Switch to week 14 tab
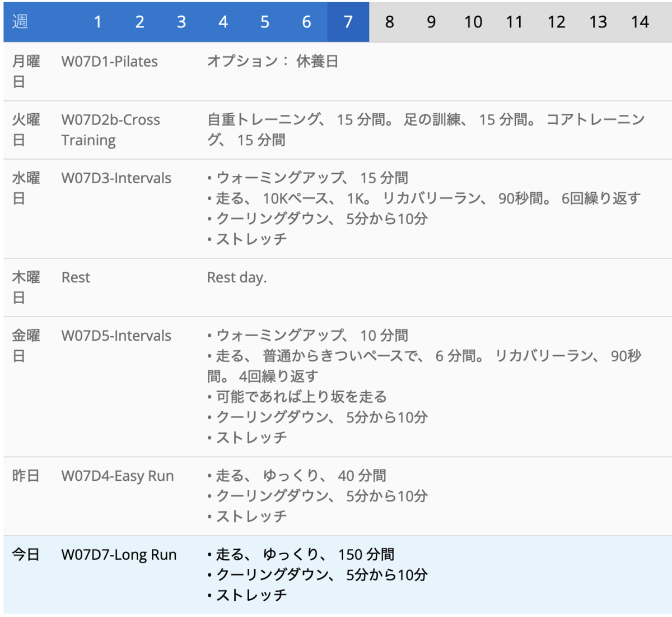672x617 pixels. point(640,22)
